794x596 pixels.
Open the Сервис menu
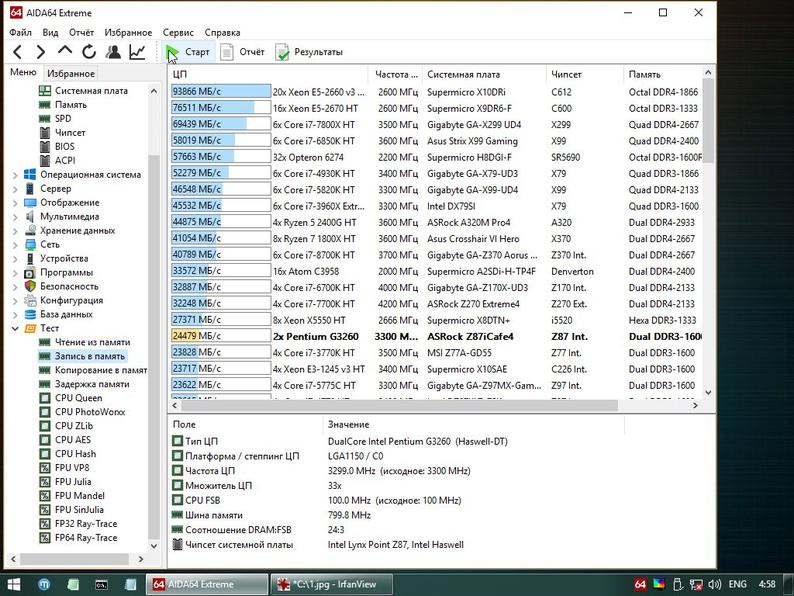pos(178,32)
